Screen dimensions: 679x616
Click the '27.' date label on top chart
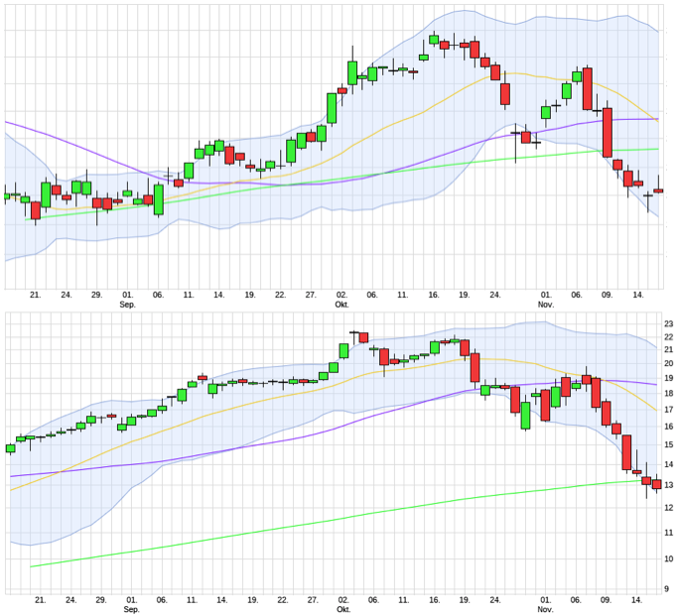tap(311, 295)
